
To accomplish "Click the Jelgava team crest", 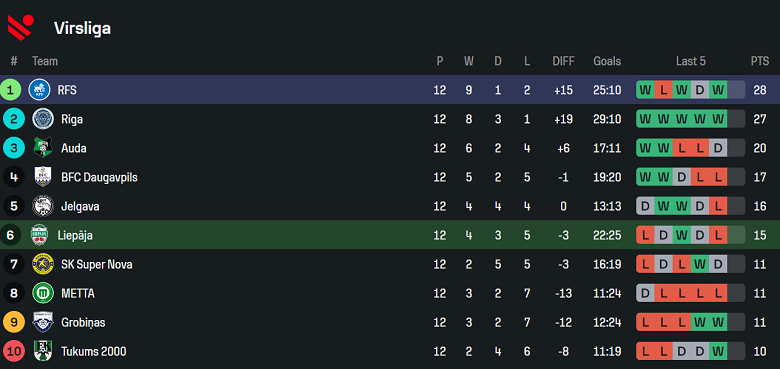I will click(43, 206).
